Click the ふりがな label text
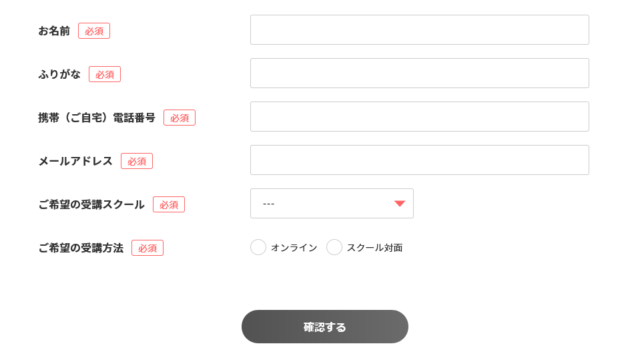Image resolution: width=640 pixels, height=360 pixels. tap(60, 74)
